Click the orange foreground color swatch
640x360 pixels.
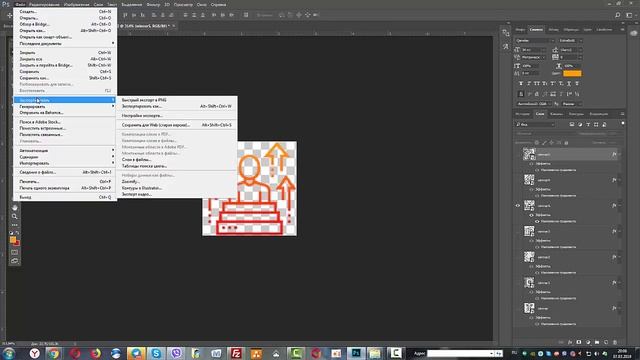point(13,240)
